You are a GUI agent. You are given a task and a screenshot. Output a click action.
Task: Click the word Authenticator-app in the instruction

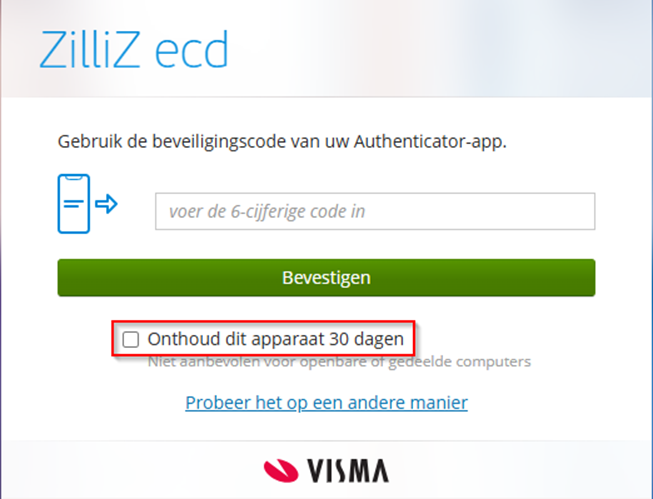pos(430,142)
